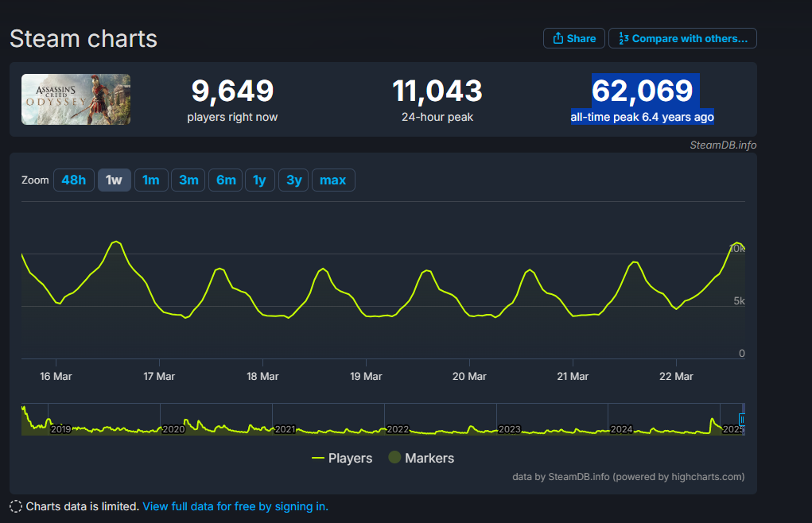Click the highcharts.com data credit
812x523 pixels.
pos(628,476)
